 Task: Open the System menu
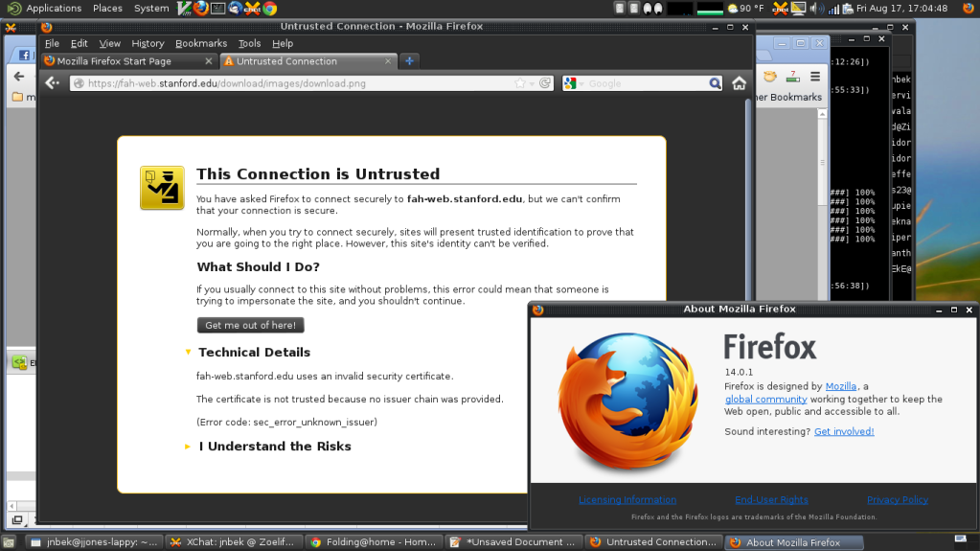pos(151,8)
